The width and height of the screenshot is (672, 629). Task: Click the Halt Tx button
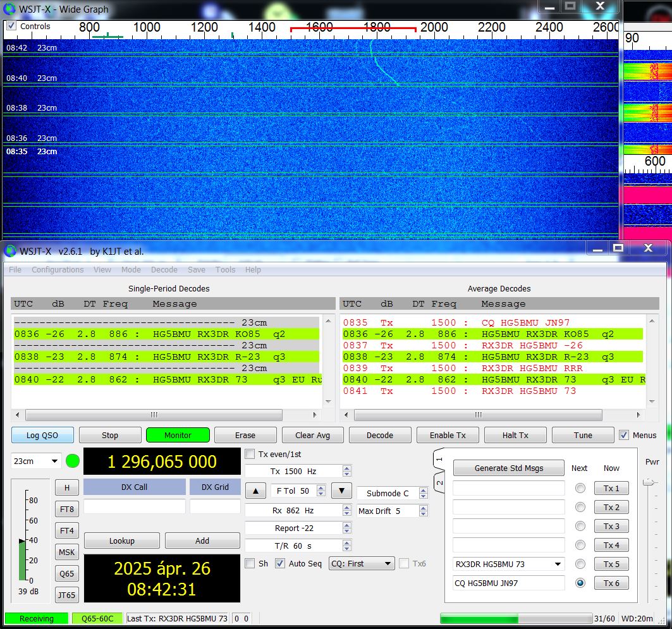pyautogui.click(x=515, y=435)
